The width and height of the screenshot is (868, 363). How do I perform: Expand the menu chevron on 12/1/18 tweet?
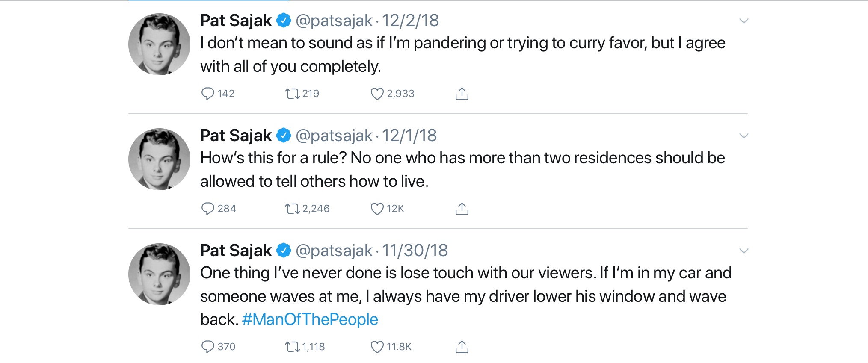(x=744, y=136)
